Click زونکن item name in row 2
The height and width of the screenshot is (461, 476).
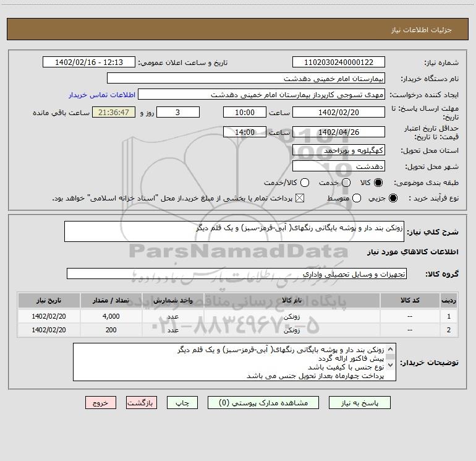(292, 330)
